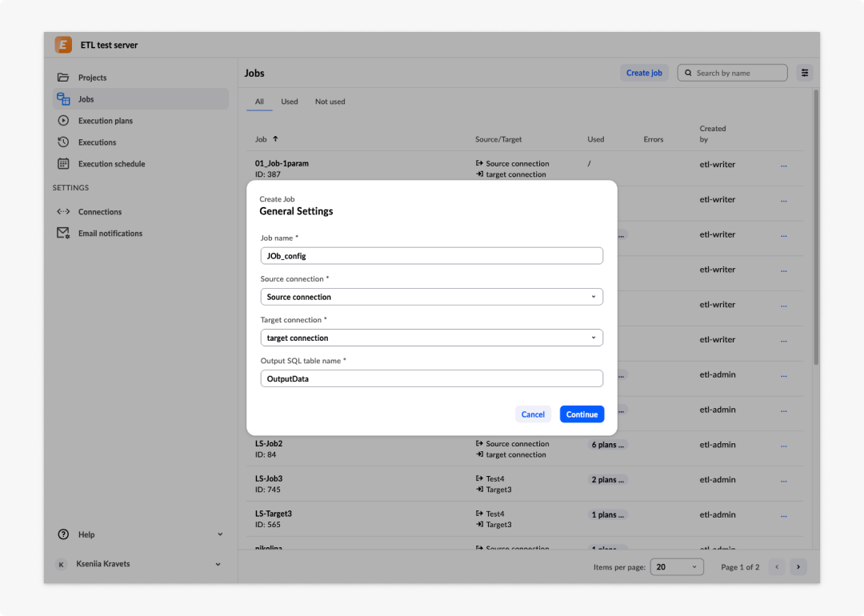Open Email notifications settings
The image size is (864, 616).
(141, 233)
